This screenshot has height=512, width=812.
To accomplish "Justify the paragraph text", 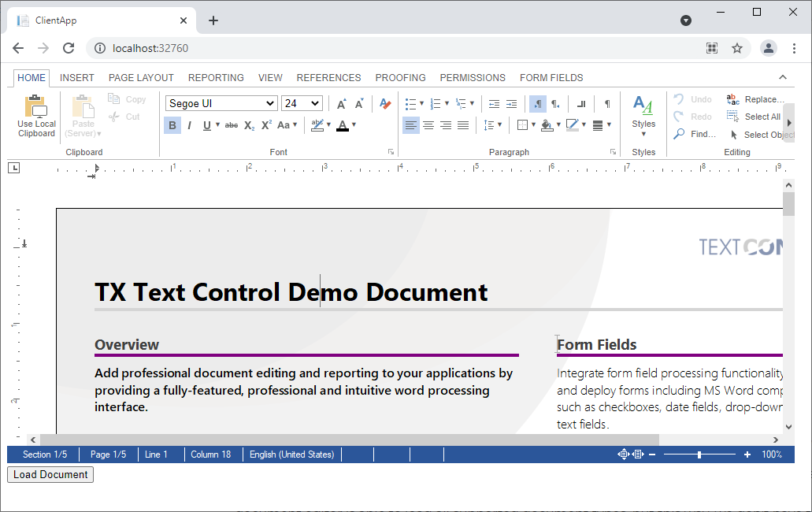I will (x=463, y=125).
